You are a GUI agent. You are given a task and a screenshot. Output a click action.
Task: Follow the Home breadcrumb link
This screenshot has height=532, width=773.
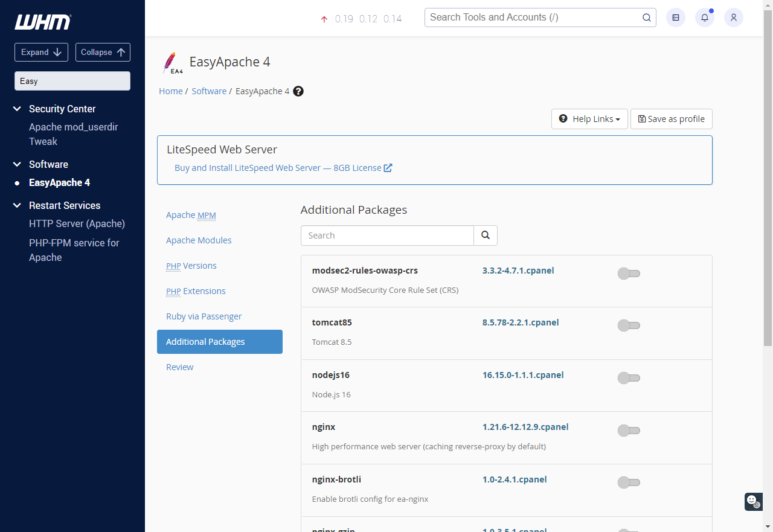pyautogui.click(x=171, y=91)
